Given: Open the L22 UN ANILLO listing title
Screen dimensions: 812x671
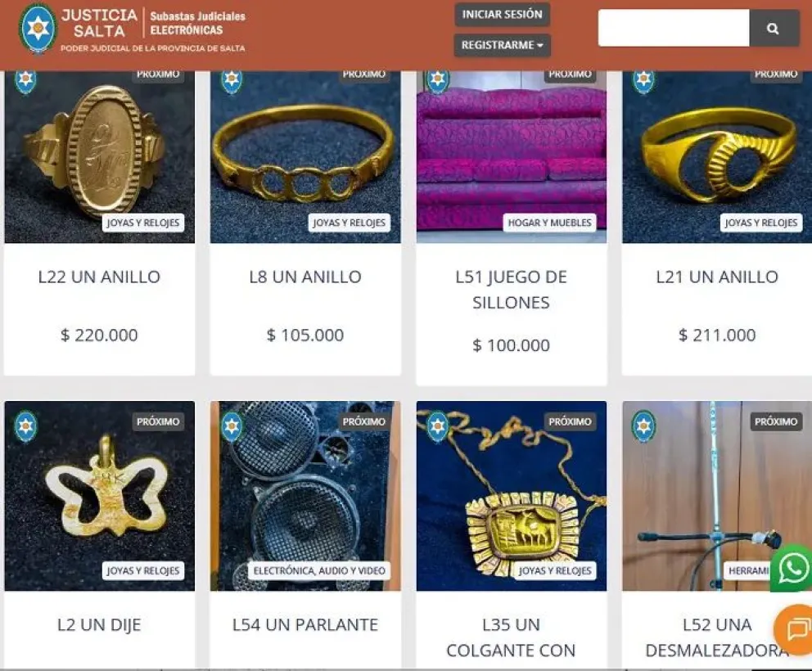Looking at the screenshot, I should (99, 277).
